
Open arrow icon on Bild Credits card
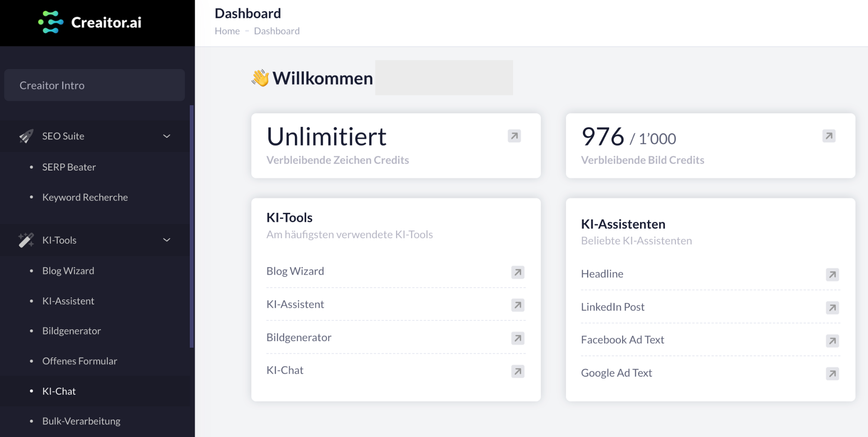point(829,136)
